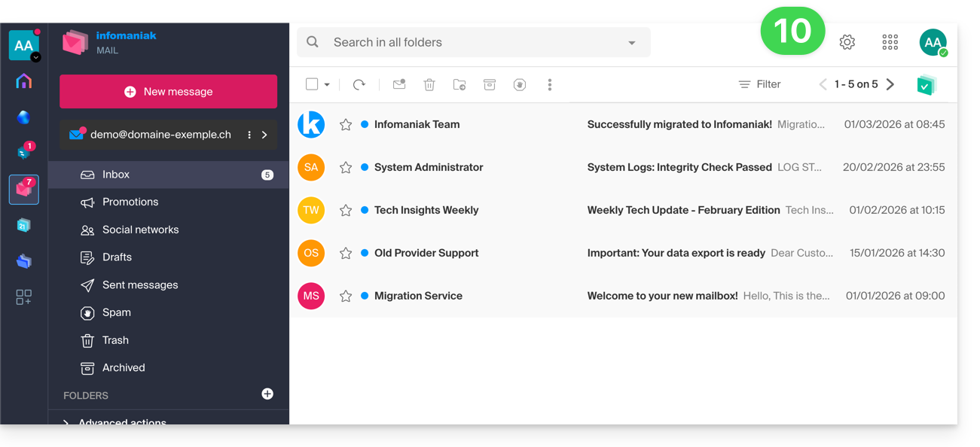Image resolution: width=980 pixels, height=447 pixels.
Task: Go to the Sent messages folder
Action: [140, 285]
